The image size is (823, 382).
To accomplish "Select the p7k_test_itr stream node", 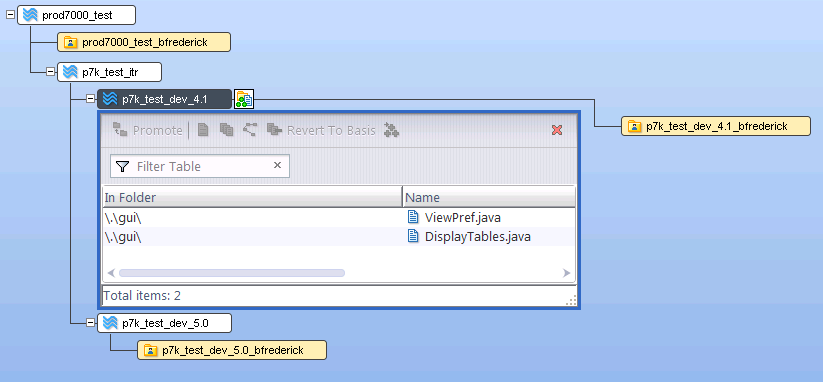I will coord(109,72).
